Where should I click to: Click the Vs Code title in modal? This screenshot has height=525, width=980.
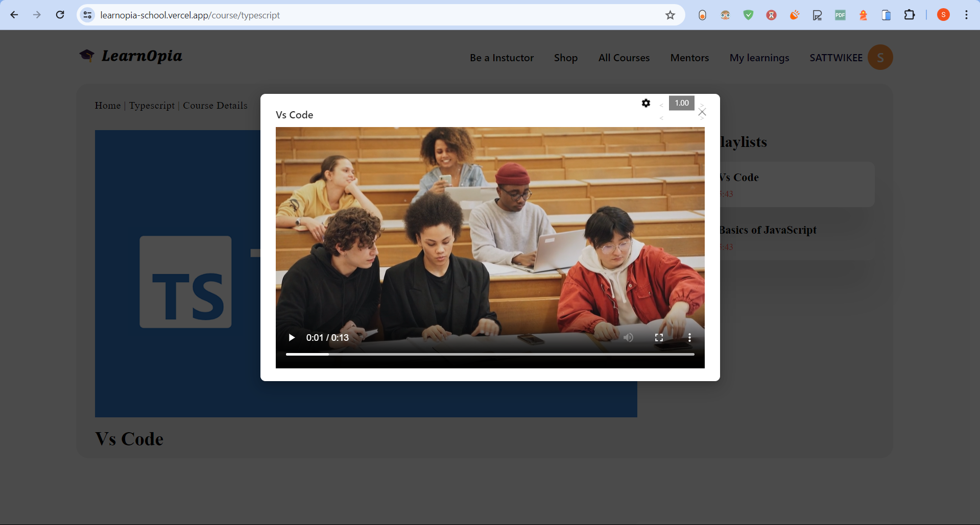point(295,115)
